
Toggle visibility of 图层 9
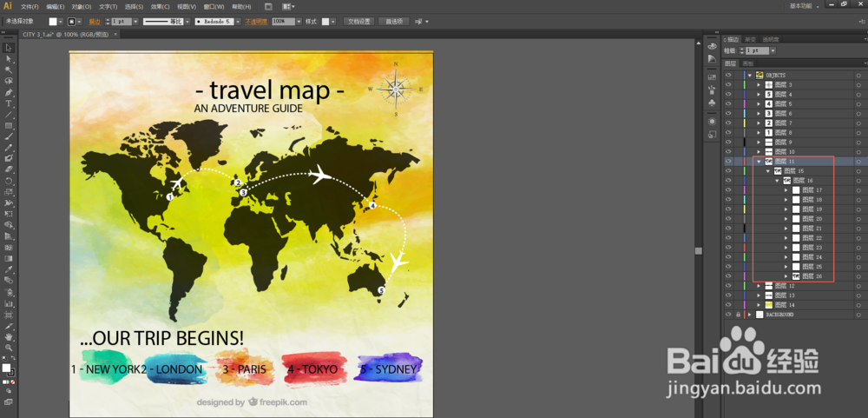point(728,143)
